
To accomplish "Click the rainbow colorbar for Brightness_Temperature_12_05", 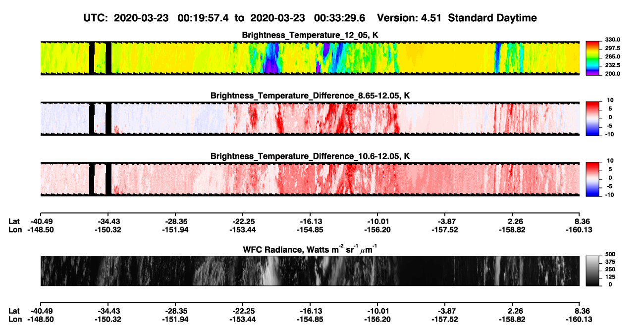I will tap(592, 58).
